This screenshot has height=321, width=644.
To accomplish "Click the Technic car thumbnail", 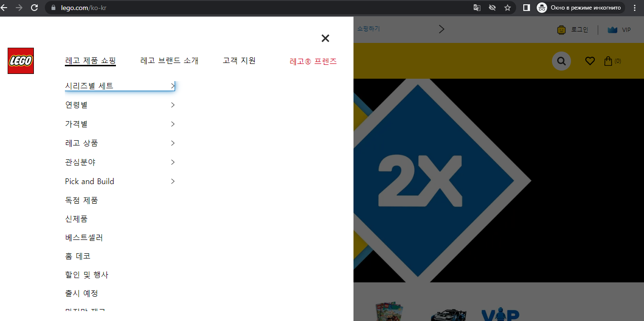I will click(447, 315).
